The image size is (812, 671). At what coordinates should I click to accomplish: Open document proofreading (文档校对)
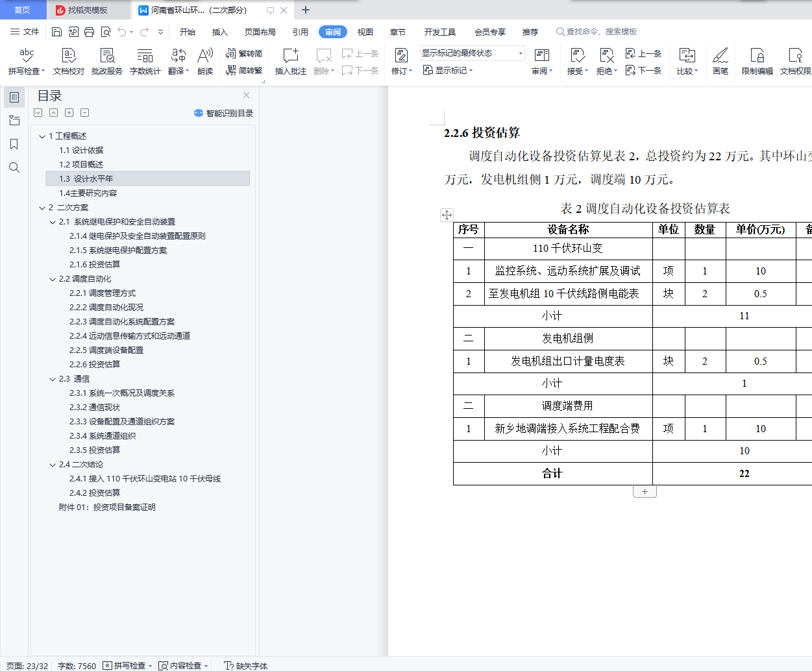click(69, 62)
